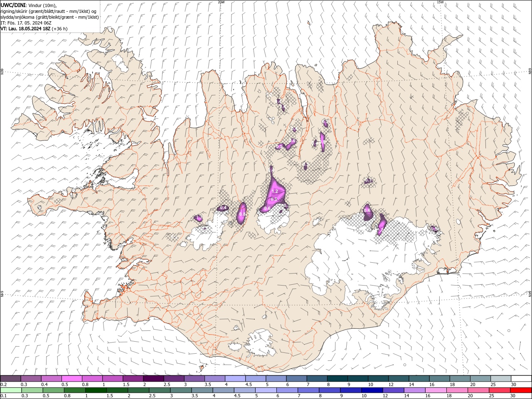Pick the dark plum 2 mm legend swatch
This screenshot has height=399, width=532.
pos(153,379)
